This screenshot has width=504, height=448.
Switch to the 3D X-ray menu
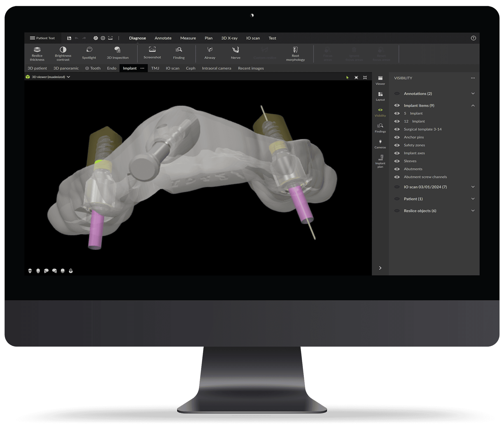(229, 38)
